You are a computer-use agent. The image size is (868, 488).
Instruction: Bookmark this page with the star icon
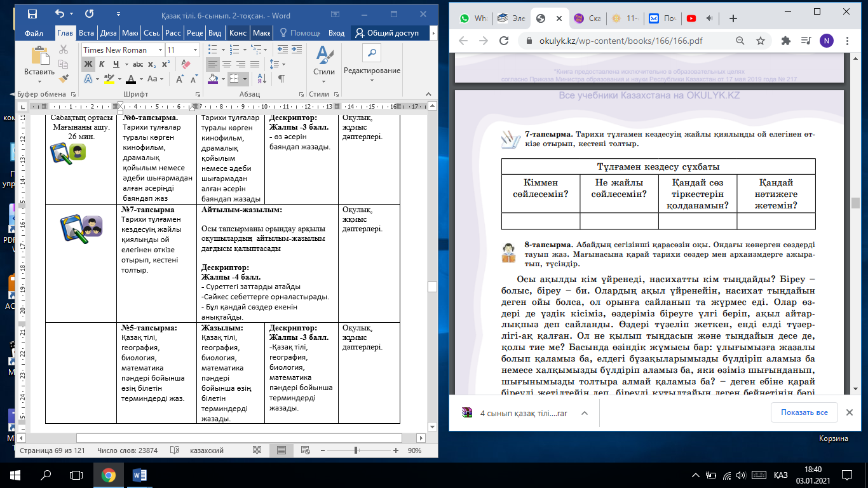click(760, 41)
